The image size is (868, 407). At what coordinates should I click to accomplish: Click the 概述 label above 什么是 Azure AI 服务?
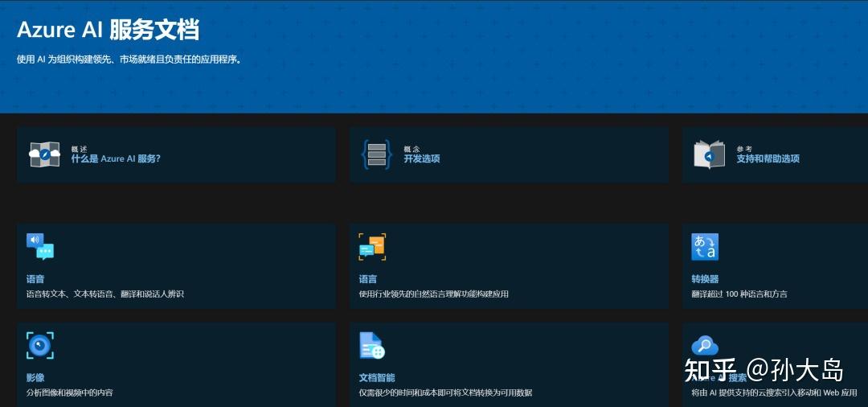[x=79, y=149]
